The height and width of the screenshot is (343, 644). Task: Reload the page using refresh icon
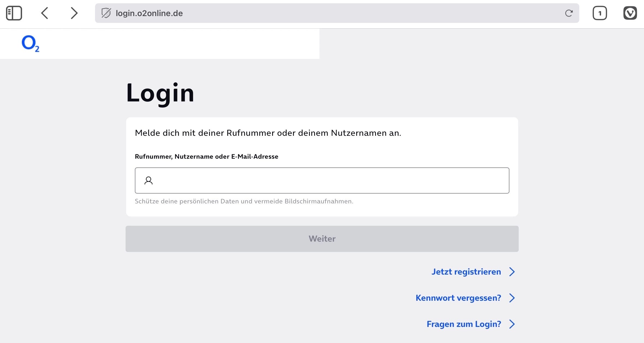569,13
